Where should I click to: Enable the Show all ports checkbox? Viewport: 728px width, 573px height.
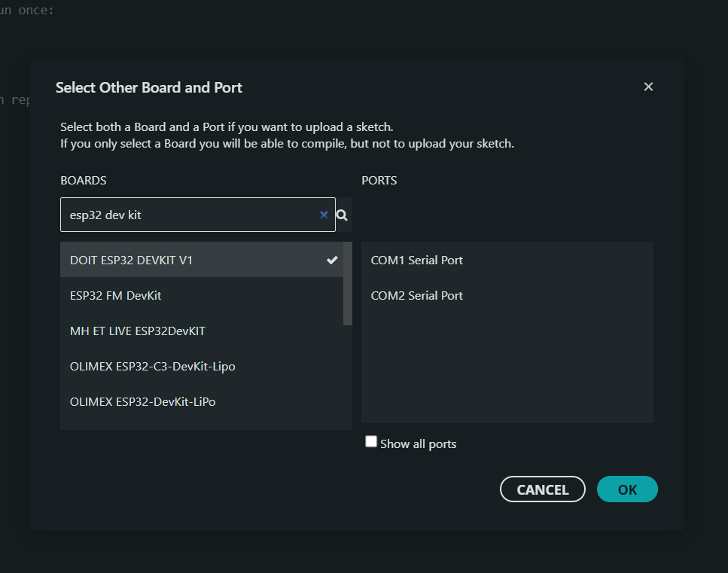point(371,442)
